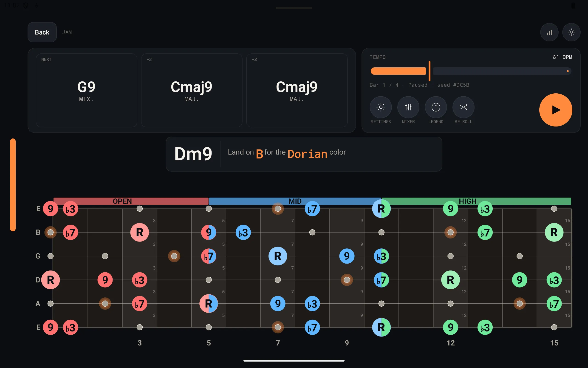Adjust the tempo slider handle
This screenshot has width=588, height=368.
[429, 71]
